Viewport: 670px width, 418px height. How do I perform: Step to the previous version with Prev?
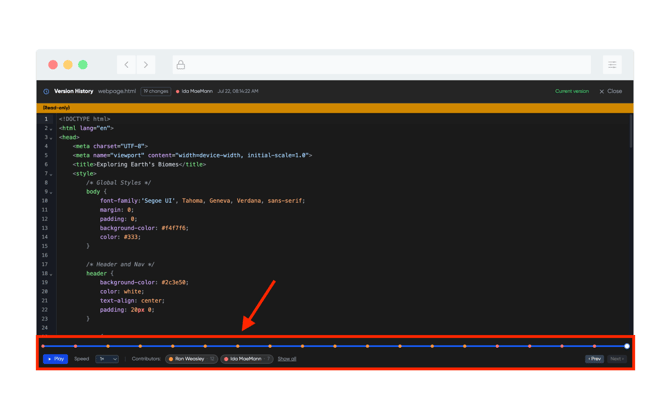[594, 359]
